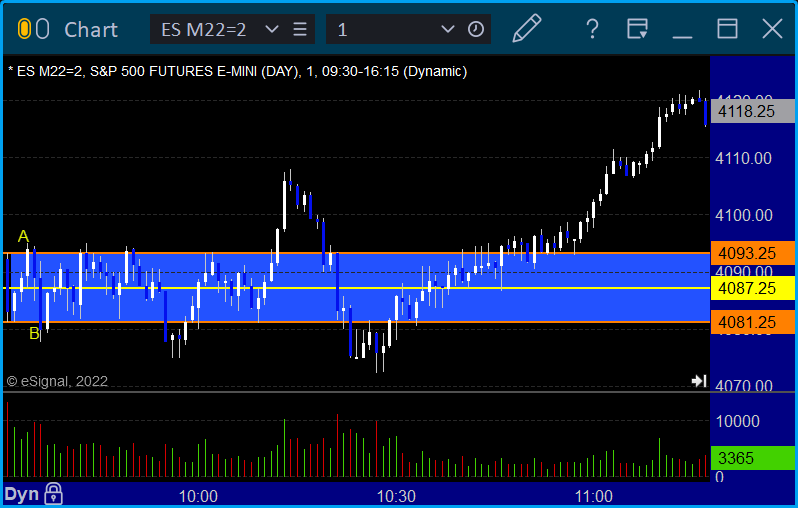Select the pencil drawing tools icon
Screen dimensions: 798x508
tap(526, 29)
